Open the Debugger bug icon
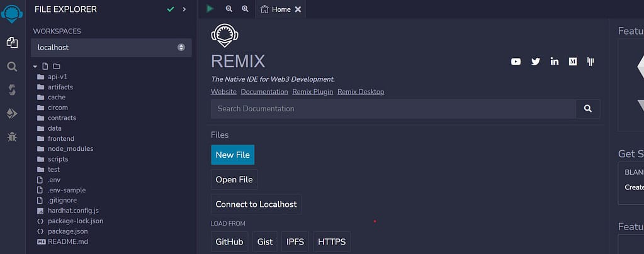The width and height of the screenshot is (644, 254). point(12,136)
